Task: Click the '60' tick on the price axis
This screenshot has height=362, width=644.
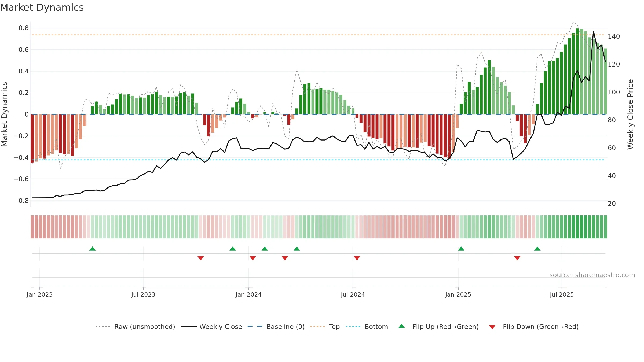Action: point(612,148)
